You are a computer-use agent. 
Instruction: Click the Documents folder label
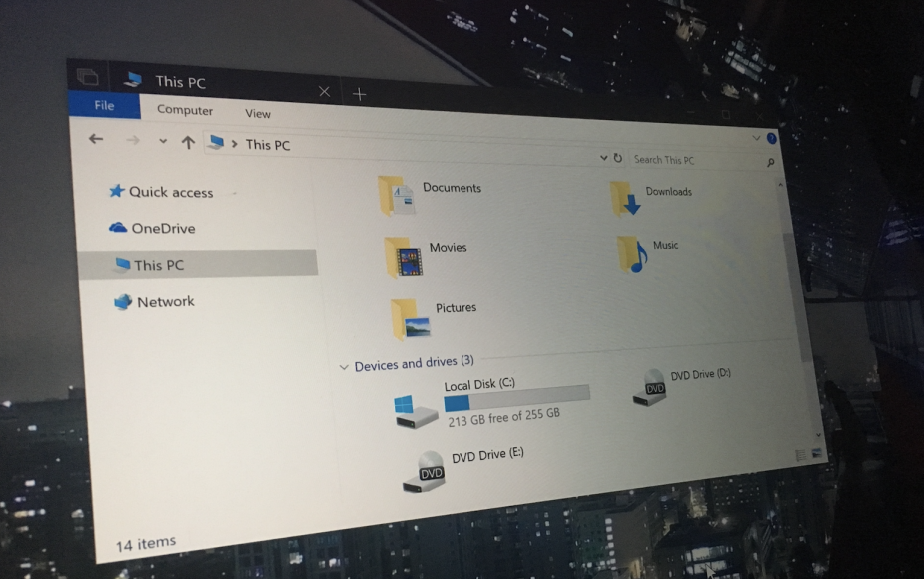pos(452,188)
